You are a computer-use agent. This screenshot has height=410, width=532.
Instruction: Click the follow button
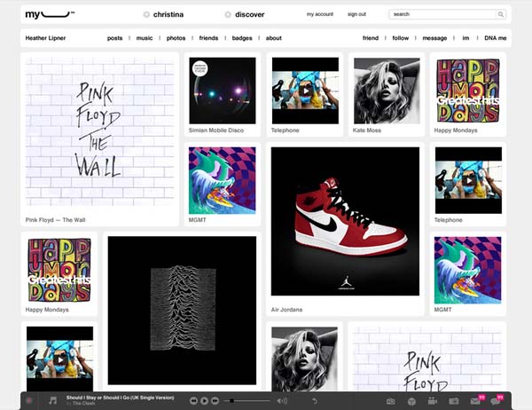tap(401, 38)
